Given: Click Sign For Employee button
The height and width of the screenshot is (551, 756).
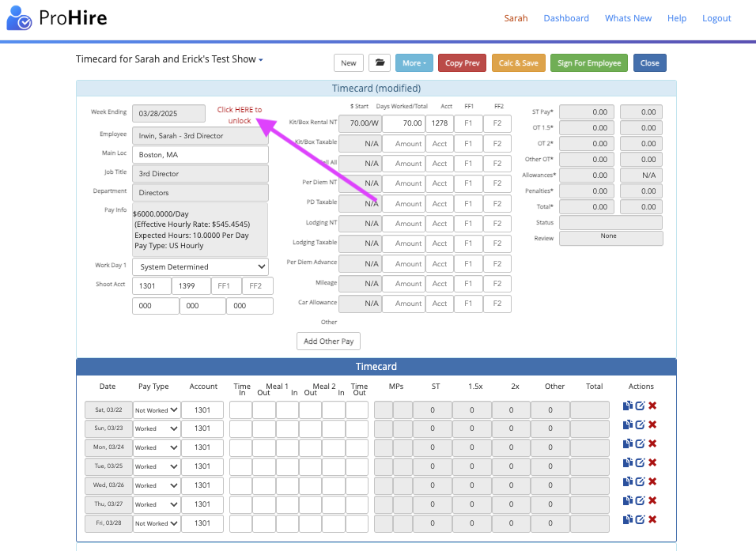Looking at the screenshot, I should tap(589, 62).
